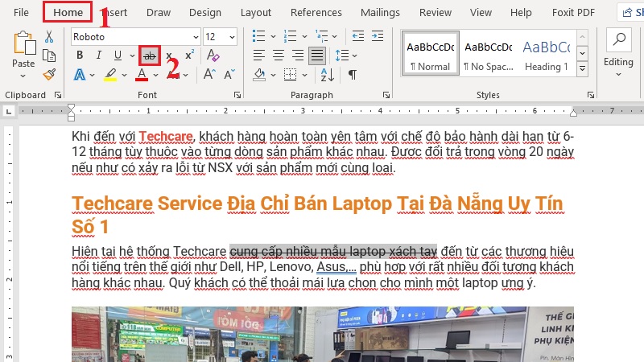This screenshot has height=362, width=644.
Task: Switch to the Review tab
Action: pos(436,13)
